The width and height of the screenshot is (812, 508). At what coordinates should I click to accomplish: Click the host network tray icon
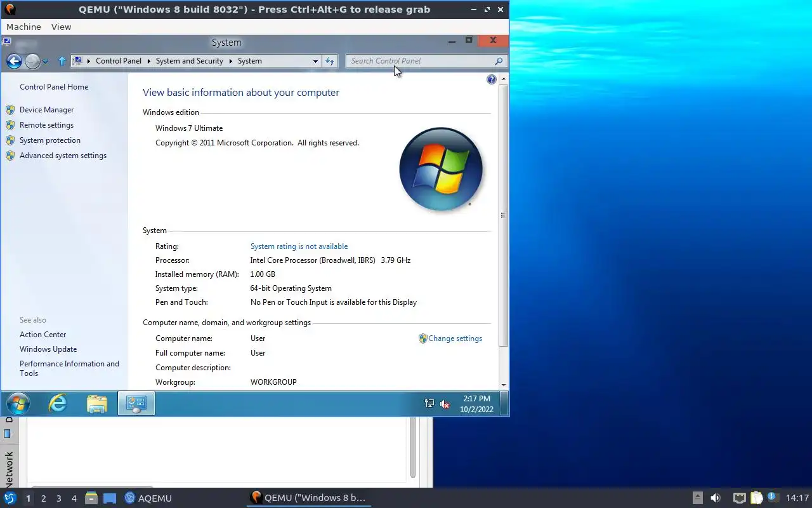click(x=739, y=498)
